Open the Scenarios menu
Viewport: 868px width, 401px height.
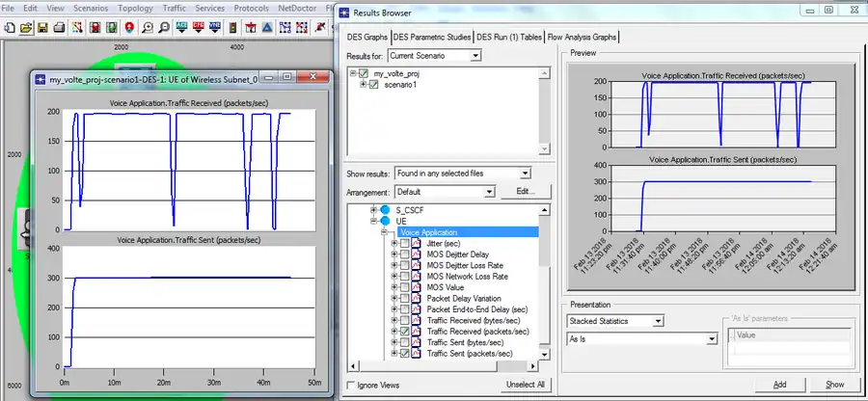pyautogui.click(x=91, y=9)
